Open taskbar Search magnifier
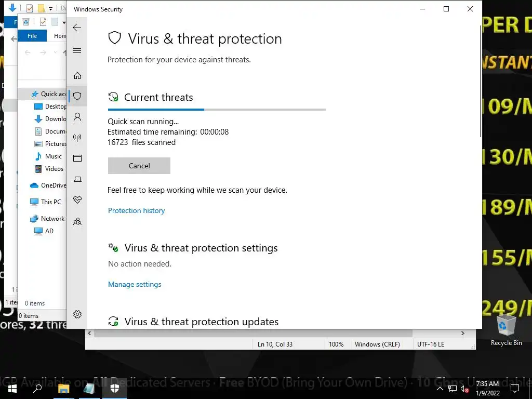Image resolution: width=532 pixels, height=399 pixels. click(x=37, y=389)
